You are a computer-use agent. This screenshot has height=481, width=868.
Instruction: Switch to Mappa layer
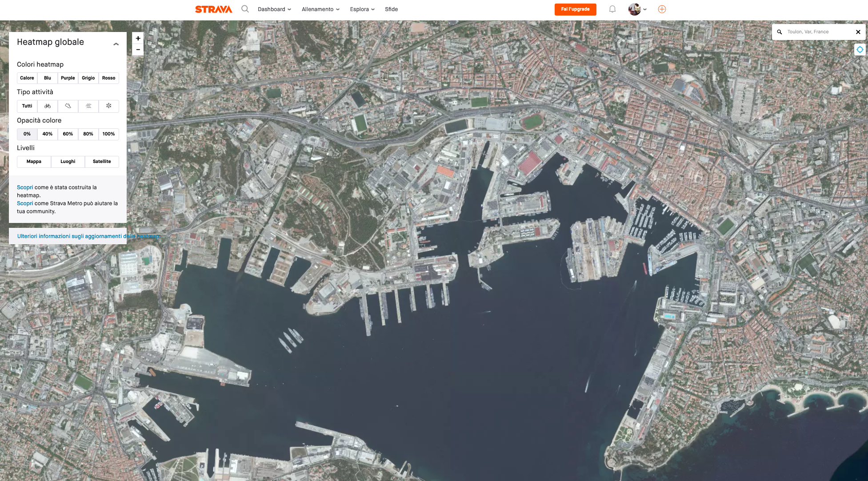point(34,162)
